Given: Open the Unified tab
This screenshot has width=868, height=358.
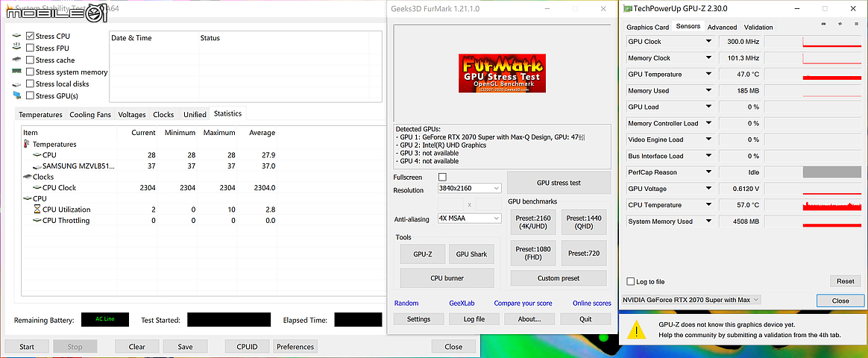Looking at the screenshot, I should 195,115.
